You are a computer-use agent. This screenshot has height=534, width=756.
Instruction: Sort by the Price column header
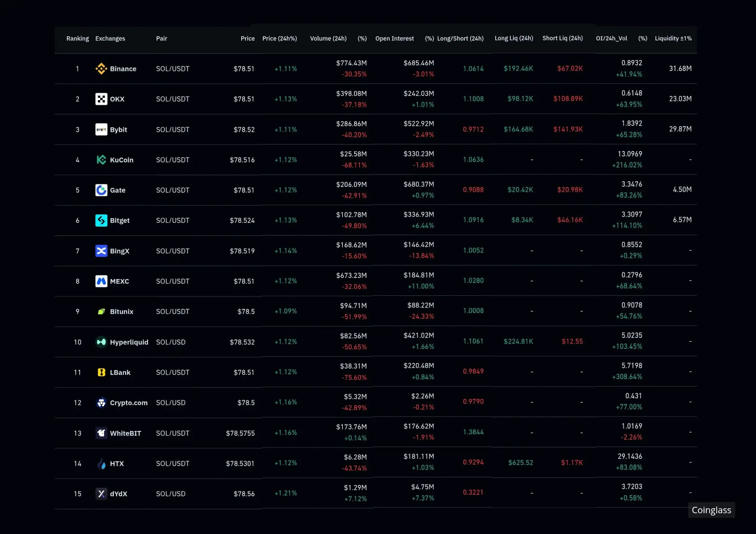click(248, 39)
